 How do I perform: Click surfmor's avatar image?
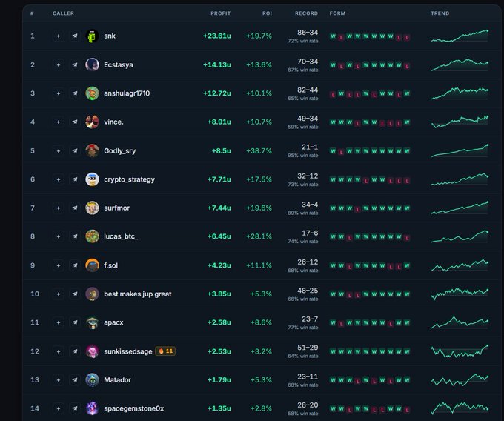(92, 208)
